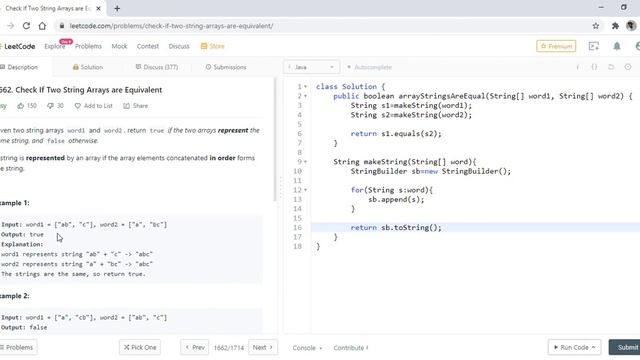
Task: Click the 'Output: true' text in example 1
Action: click(x=22, y=235)
